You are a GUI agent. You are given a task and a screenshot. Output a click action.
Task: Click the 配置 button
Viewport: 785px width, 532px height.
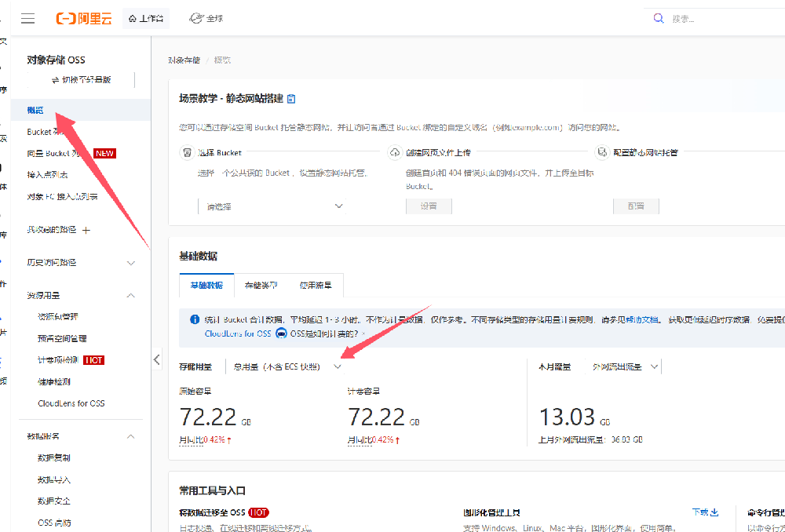pyautogui.click(x=636, y=206)
